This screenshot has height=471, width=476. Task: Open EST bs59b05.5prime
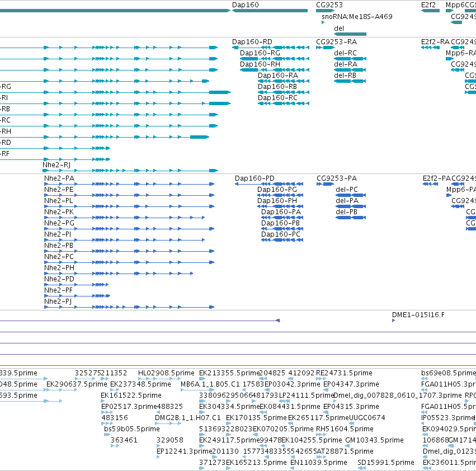[x=132, y=429]
